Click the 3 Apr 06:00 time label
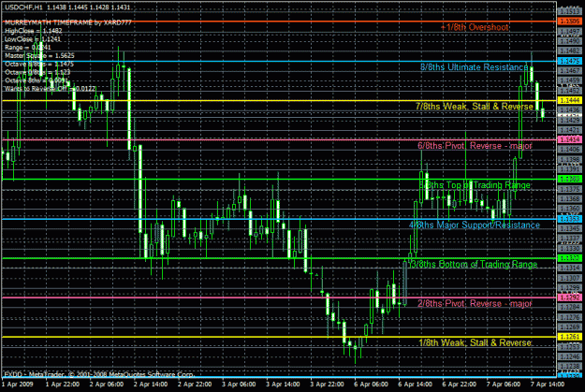 pos(239,385)
